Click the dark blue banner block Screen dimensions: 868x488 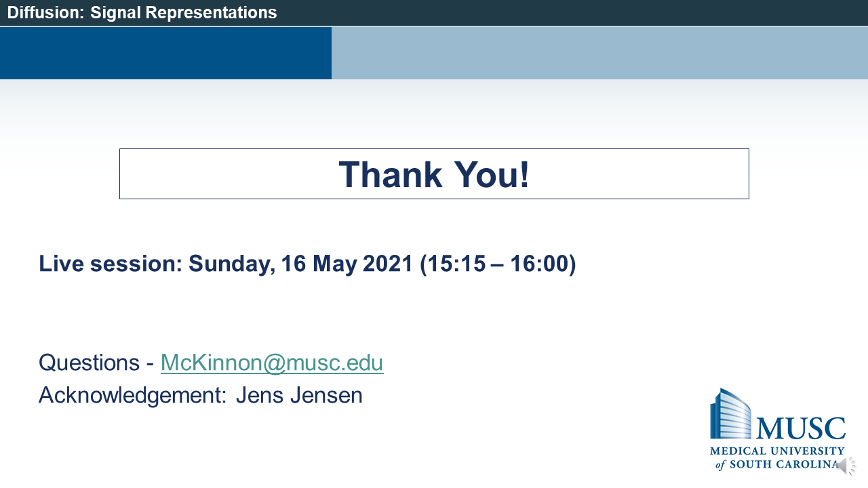pos(165,53)
